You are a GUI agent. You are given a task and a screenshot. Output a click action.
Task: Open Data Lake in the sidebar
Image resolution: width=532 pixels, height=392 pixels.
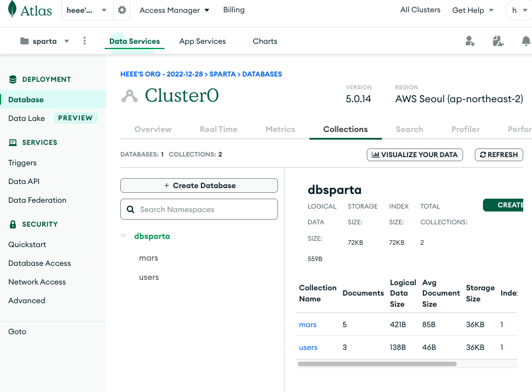tap(26, 118)
